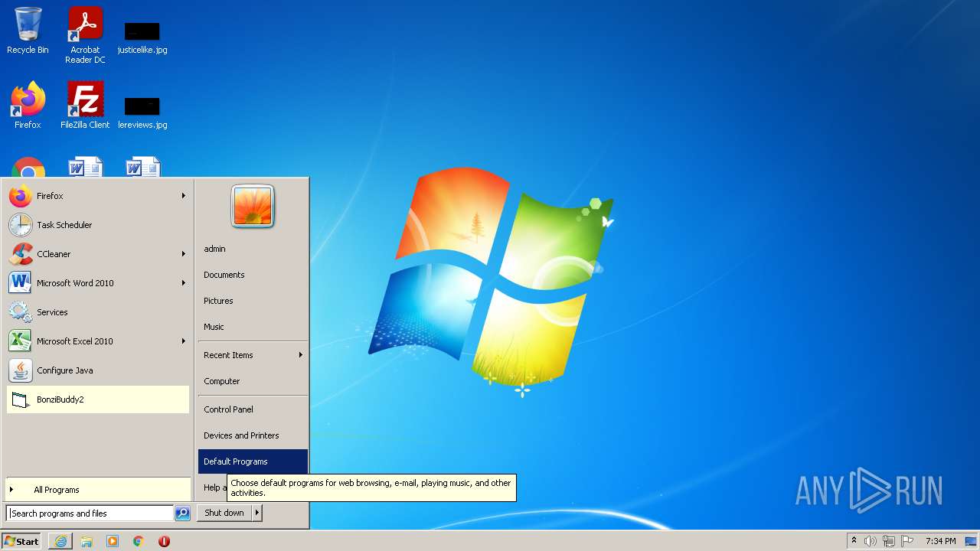Click the Firefox icon in Start menu
The height and width of the screenshot is (551, 980).
click(21, 196)
